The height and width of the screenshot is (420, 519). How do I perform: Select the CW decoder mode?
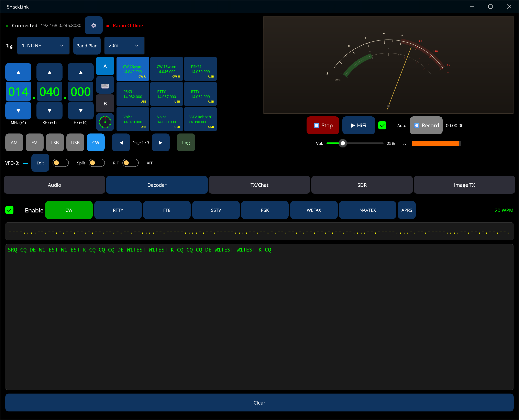click(69, 210)
